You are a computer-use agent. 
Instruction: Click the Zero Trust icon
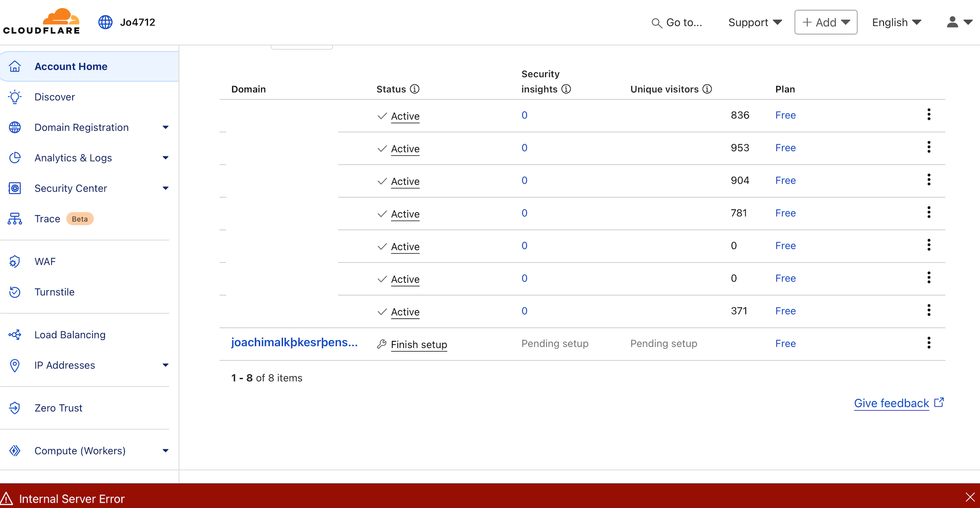pos(15,408)
